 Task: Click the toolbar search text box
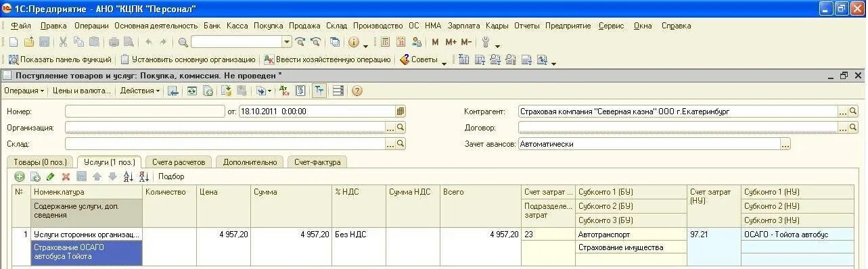click(x=237, y=42)
